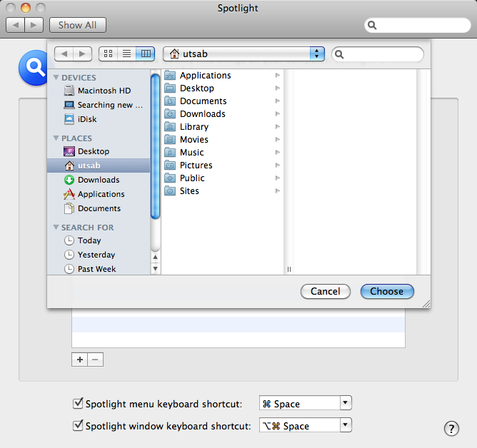This screenshot has height=448, width=477.
Task: Select Desktop under Places in sidebar
Action: click(x=99, y=151)
